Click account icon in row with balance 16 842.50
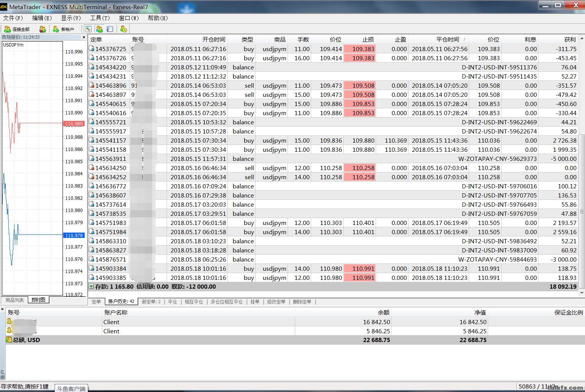 10,321
